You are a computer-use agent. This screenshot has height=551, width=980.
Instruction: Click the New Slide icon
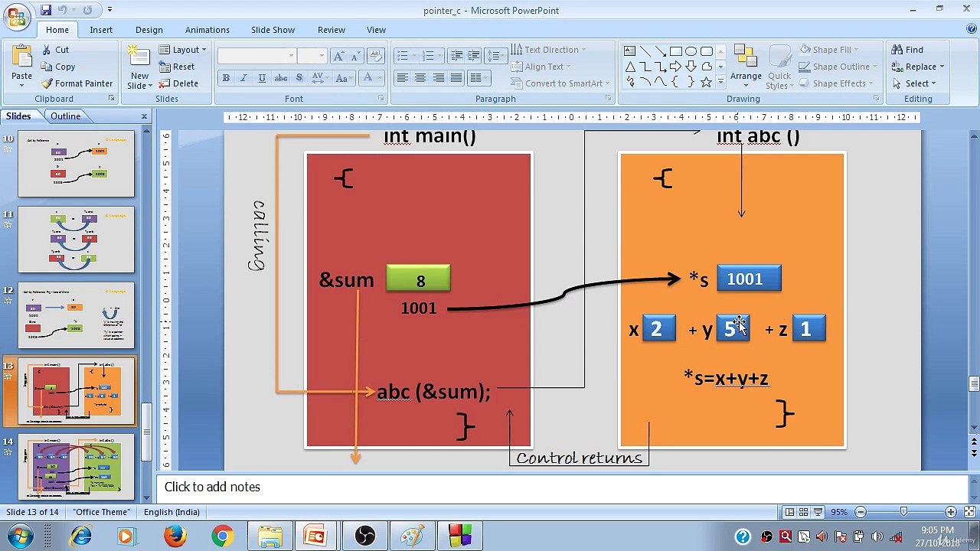[x=139, y=57]
